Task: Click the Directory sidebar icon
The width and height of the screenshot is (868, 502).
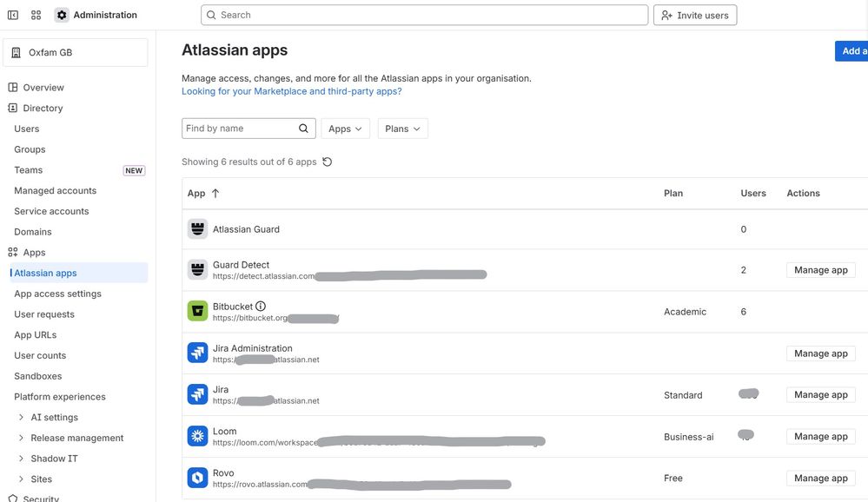Action: coord(13,108)
